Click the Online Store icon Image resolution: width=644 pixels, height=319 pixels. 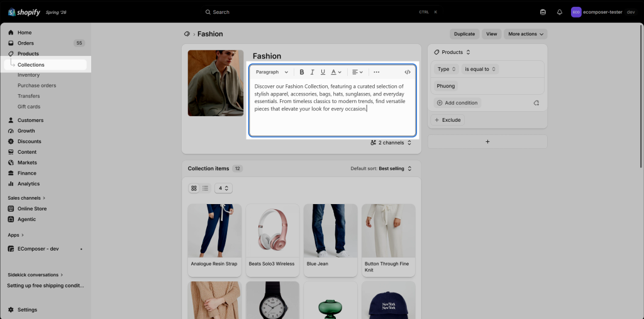(11, 208)
